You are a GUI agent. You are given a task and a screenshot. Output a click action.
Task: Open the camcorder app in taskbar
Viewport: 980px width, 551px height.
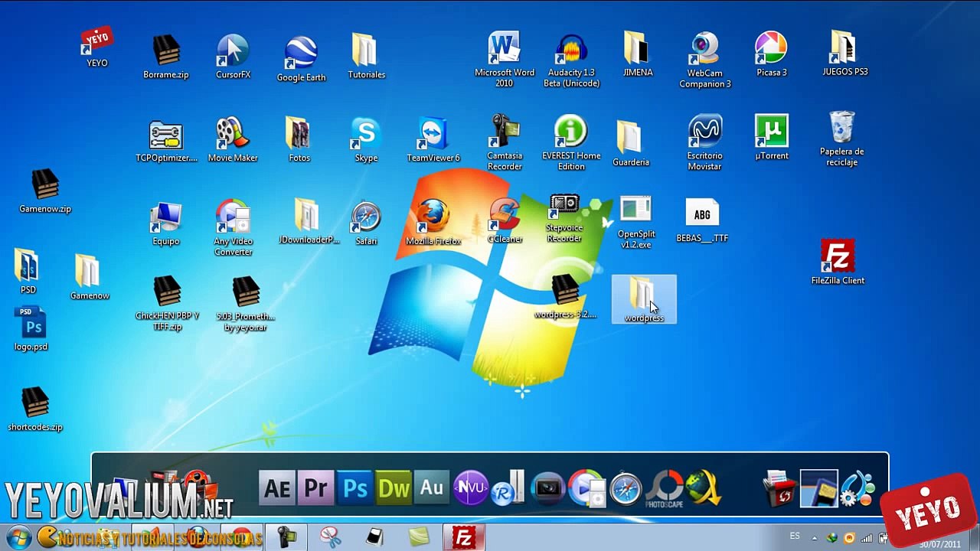(287, 537)
